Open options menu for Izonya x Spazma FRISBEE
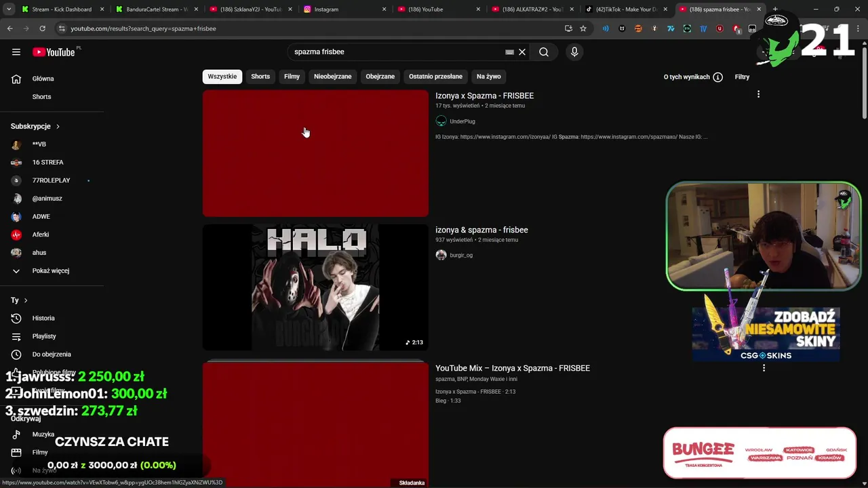This screenshot has width=868, height=488. point(758,94)
